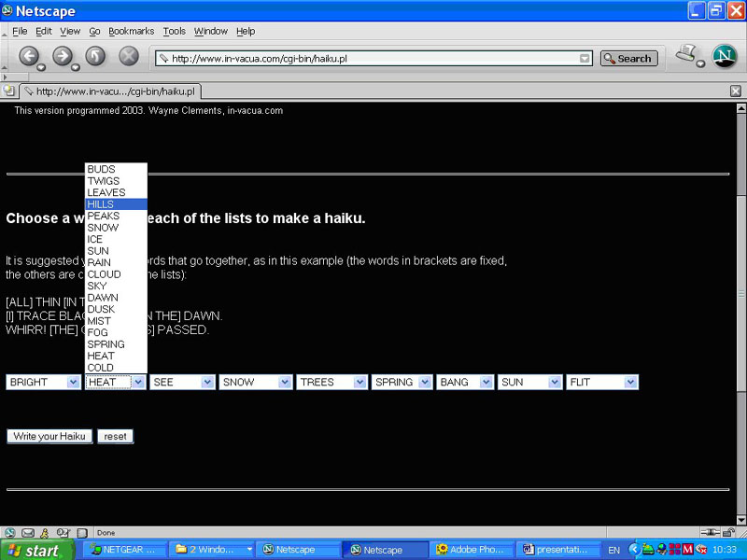Click the Stop loading button

click(129, 57)
